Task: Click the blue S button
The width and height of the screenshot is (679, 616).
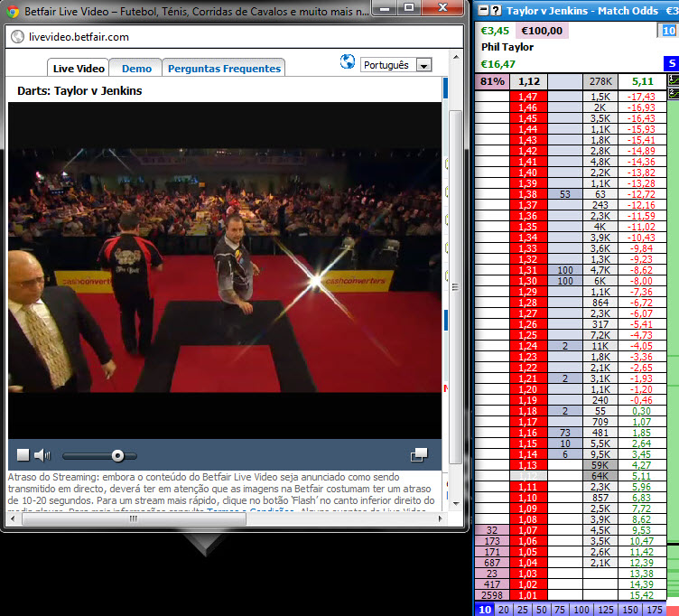Action: pos(671,63)
